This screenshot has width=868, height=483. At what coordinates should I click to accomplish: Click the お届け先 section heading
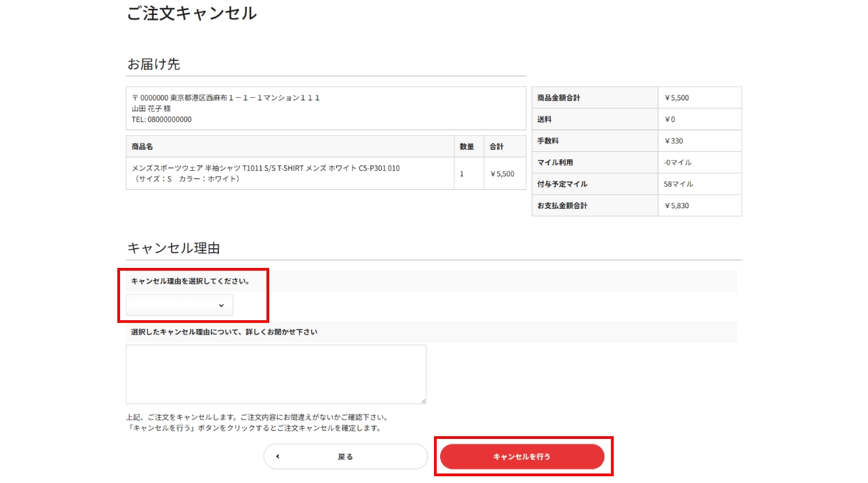(153, 64)
